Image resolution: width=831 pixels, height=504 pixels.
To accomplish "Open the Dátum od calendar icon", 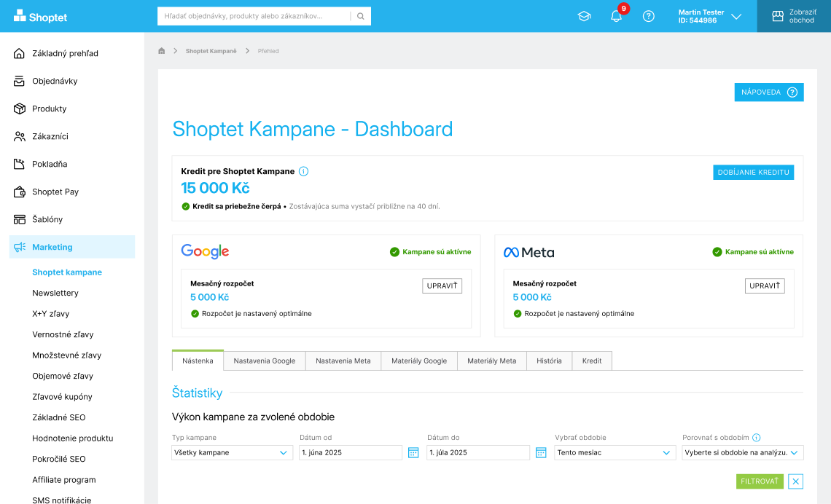I will click(x=413, y=452).
